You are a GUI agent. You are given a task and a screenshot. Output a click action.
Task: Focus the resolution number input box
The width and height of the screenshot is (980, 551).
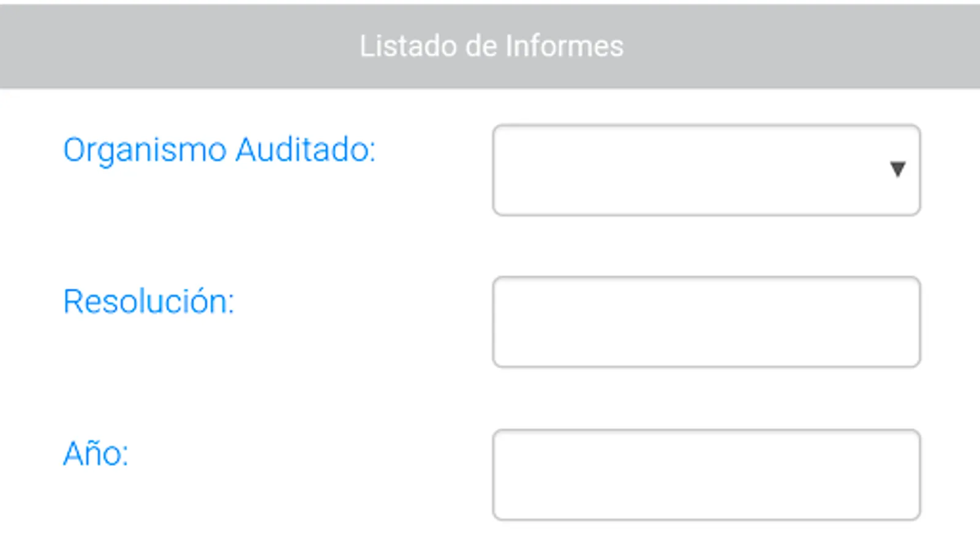coord(706,322)
